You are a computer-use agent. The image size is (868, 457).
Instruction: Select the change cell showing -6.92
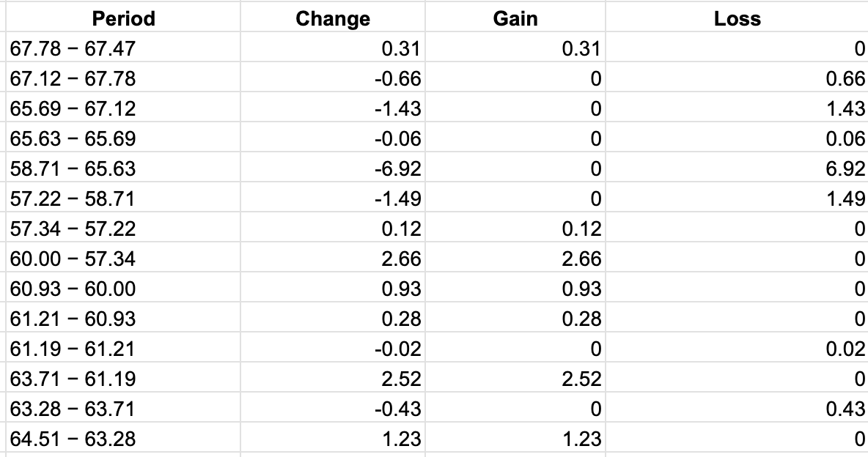click(397, 169)
